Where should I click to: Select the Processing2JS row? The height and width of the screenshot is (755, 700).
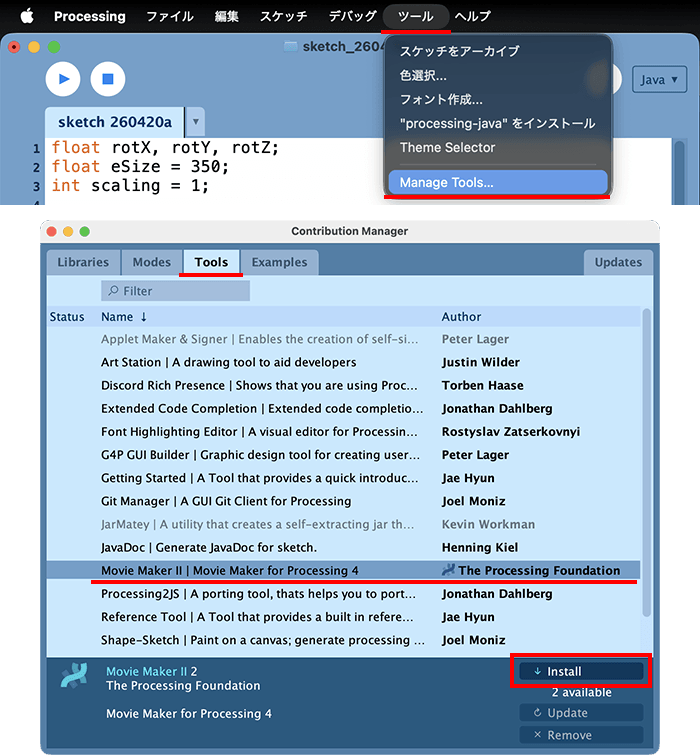pyautogui.click(x=343, y=594)
